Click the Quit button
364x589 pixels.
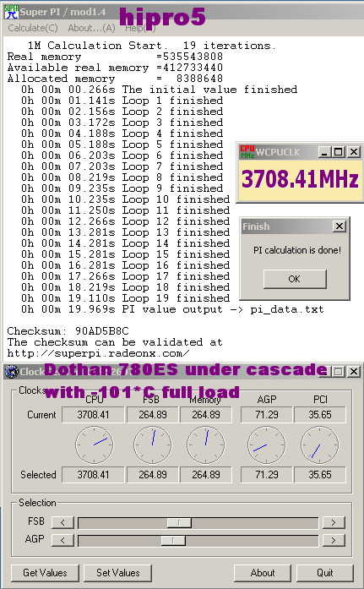coord(325,573)
